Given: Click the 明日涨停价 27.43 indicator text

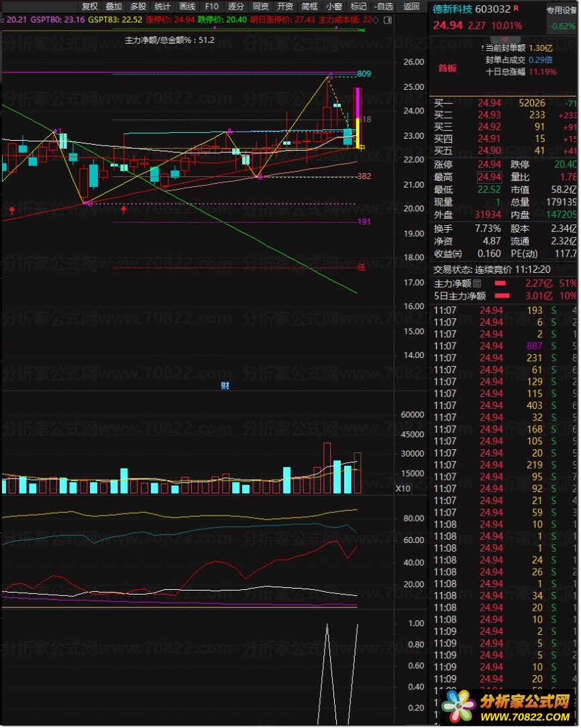Looking at the screenshot, I should 282,20.
